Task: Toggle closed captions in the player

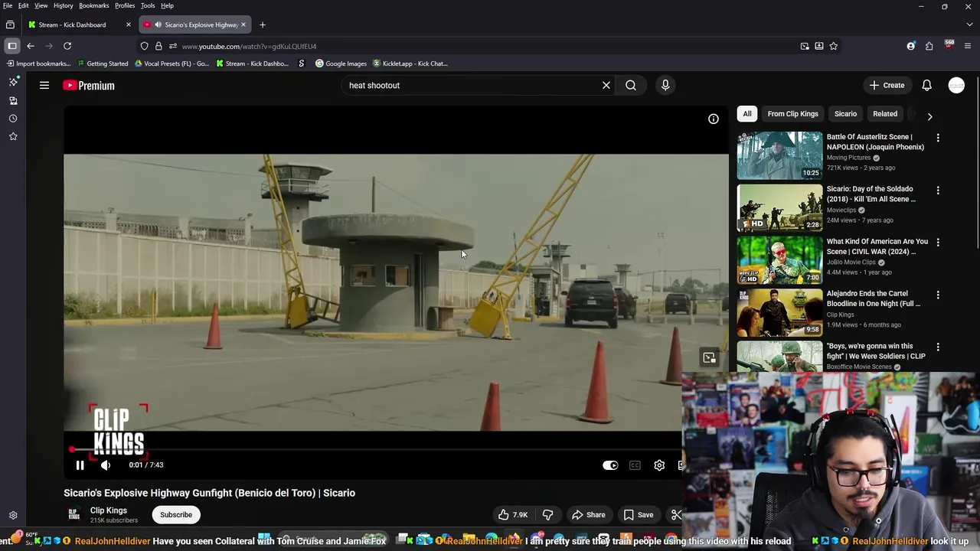Action: (x=635, y=465)
